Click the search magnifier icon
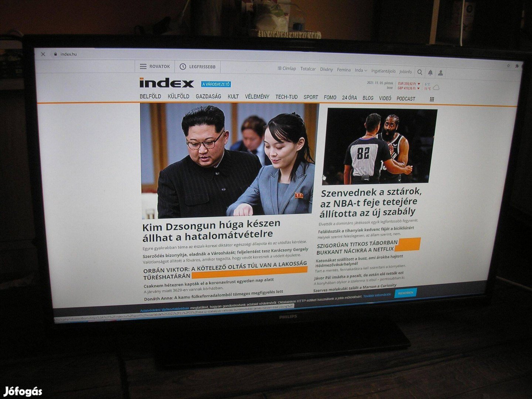This screenshot has width=532, height=399. (x=420, y=72)
